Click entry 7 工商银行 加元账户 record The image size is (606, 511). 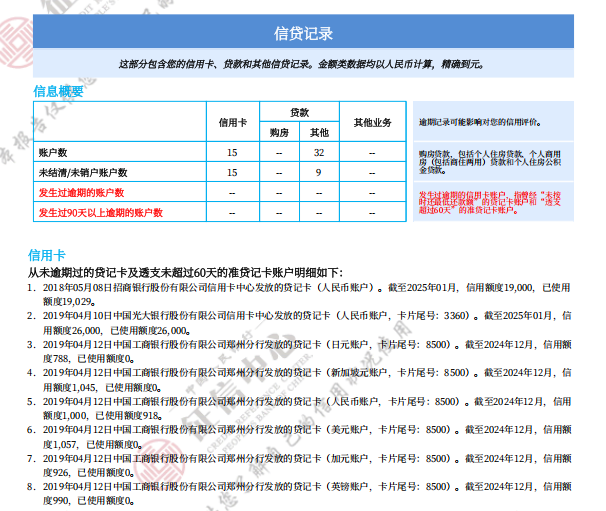(x=300, y=465)
